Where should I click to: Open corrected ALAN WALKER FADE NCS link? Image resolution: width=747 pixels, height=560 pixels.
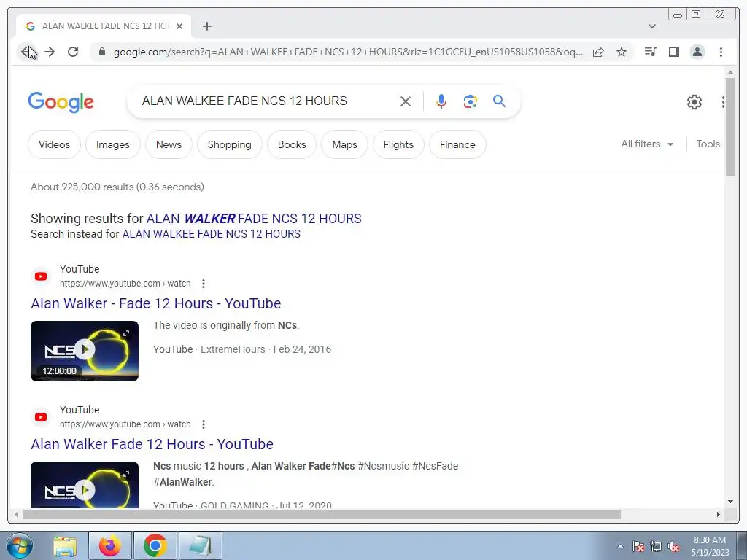[x=254, y=219]
